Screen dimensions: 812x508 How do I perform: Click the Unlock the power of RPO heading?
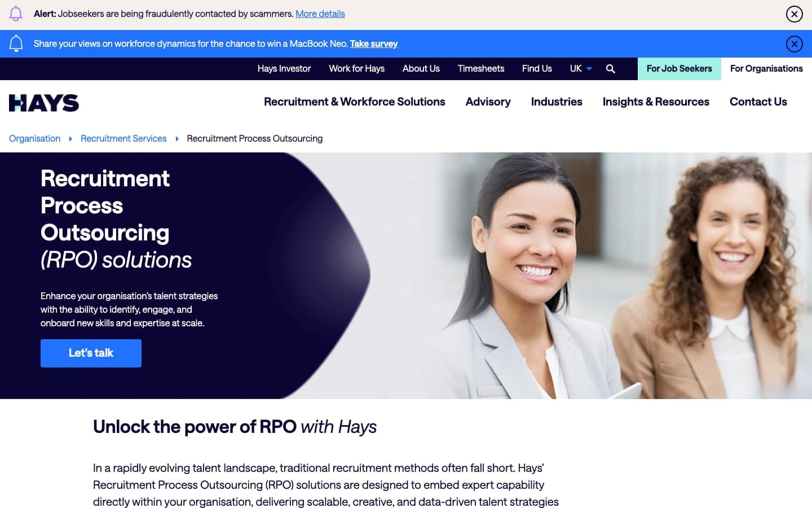click(x=235, y=427)
